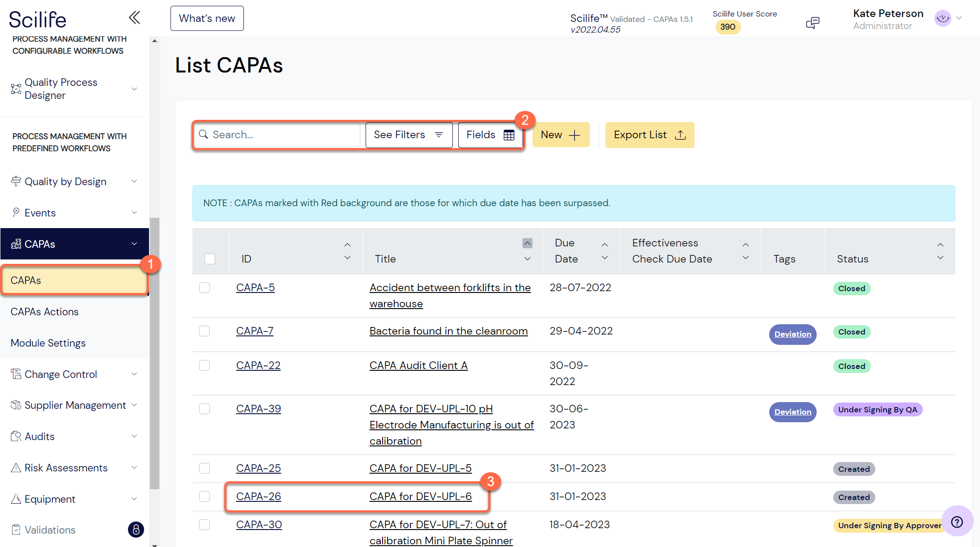Expand the Events menu chevron
The image size is (980, 547).
[x=134, y=212]
